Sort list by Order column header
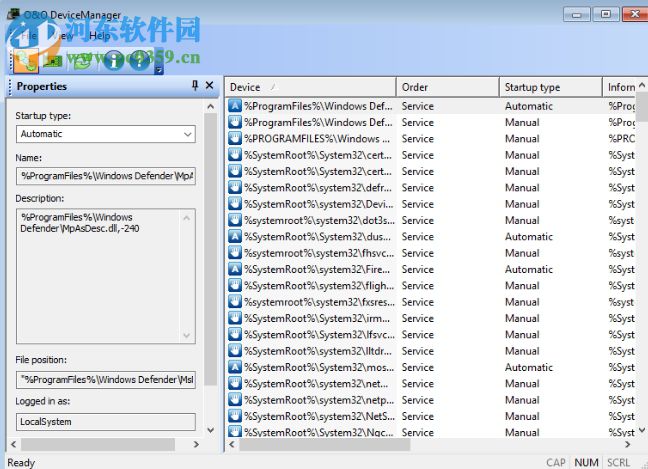 [x=448, y=87]
